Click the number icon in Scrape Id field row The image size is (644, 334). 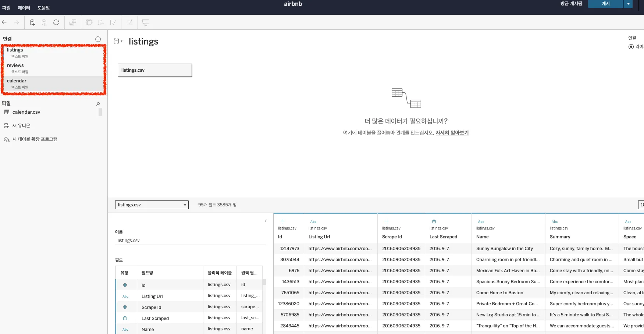pyautogui.click(x=125, y=307)
